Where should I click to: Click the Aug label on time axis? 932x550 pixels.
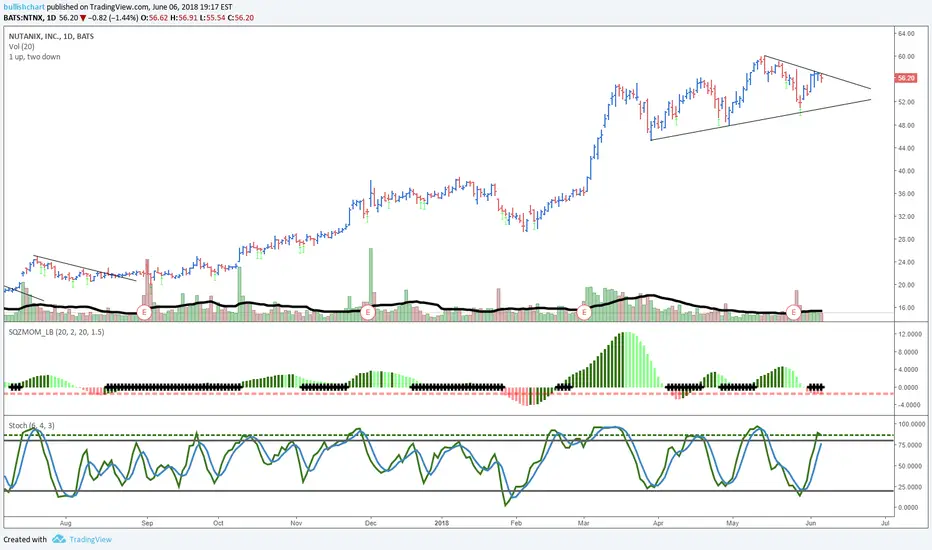(65, 523)
